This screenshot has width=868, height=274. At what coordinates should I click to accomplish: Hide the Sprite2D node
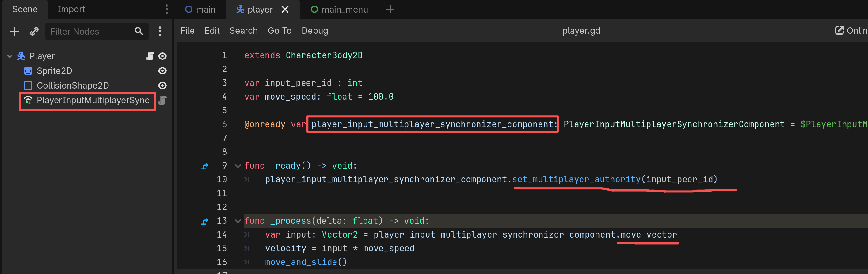coord(162,71)
